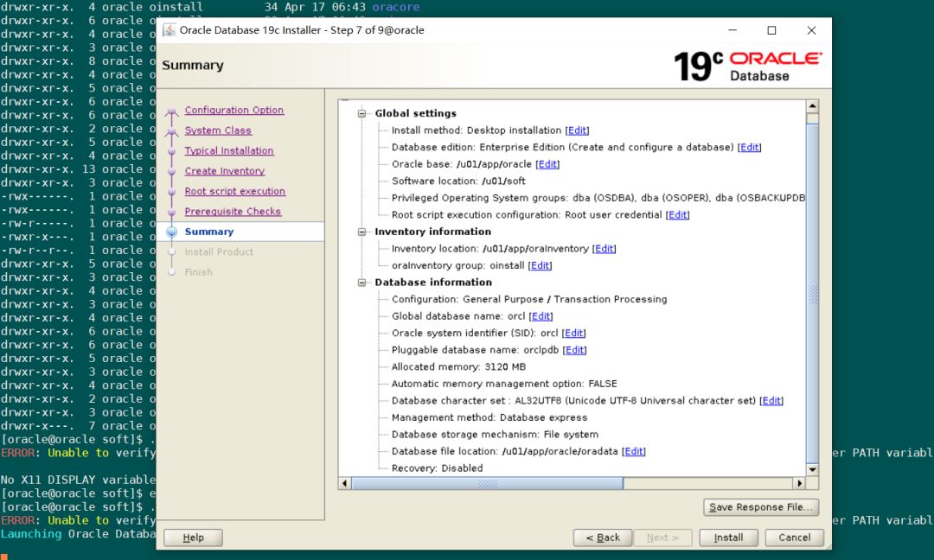Go to Prerequisite Checks step
The image size is (934, 560).
point(233,211)
